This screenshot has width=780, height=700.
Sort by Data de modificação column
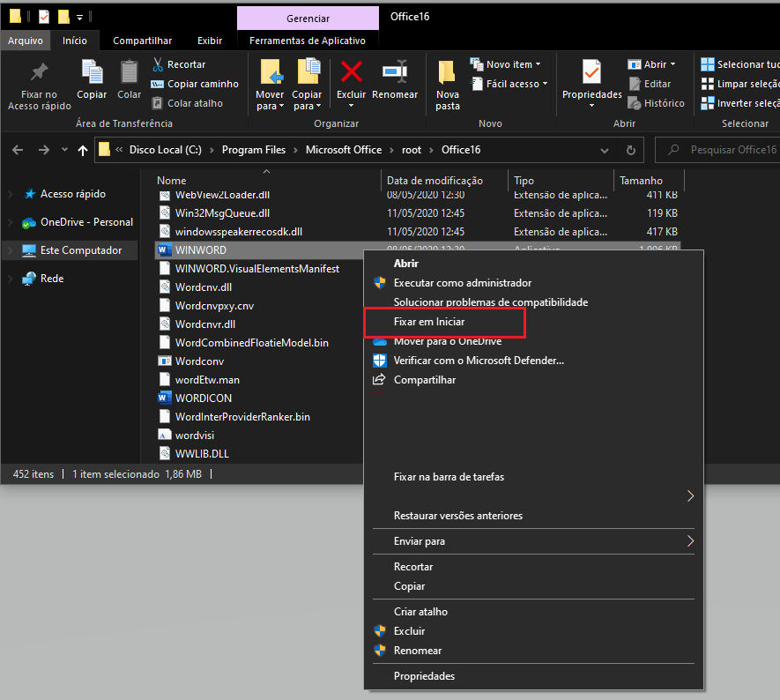[x=435, y=181]
